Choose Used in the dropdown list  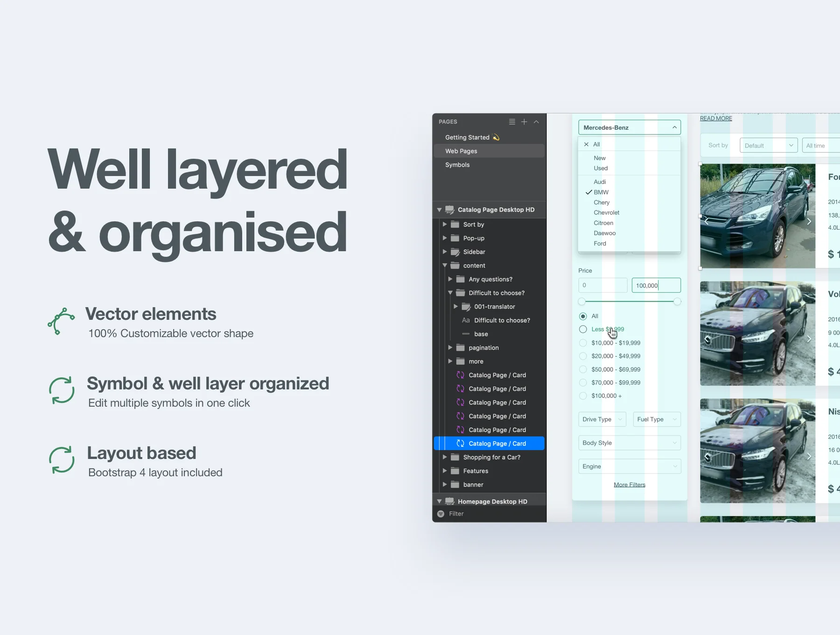(601, 168)
